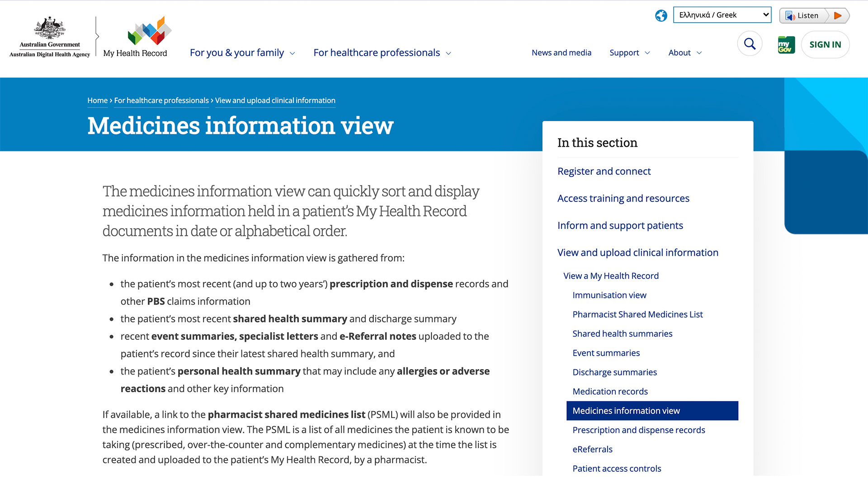Open Access training and resources link

(623, 198)
